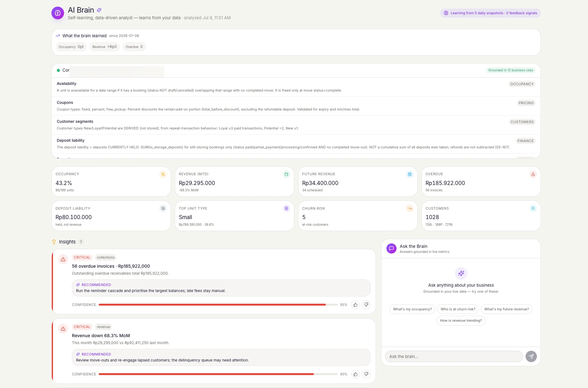Click the 95% confidence bar of overdue insight
Image resolution: width=588 pixels, height=388 pixels.
click(218, 305)
